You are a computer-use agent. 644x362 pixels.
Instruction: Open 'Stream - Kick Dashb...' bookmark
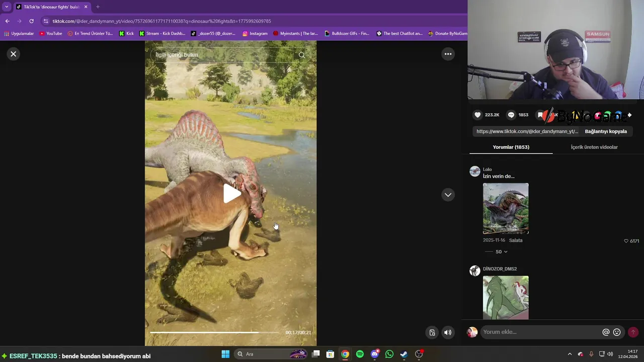pos(162,34)
